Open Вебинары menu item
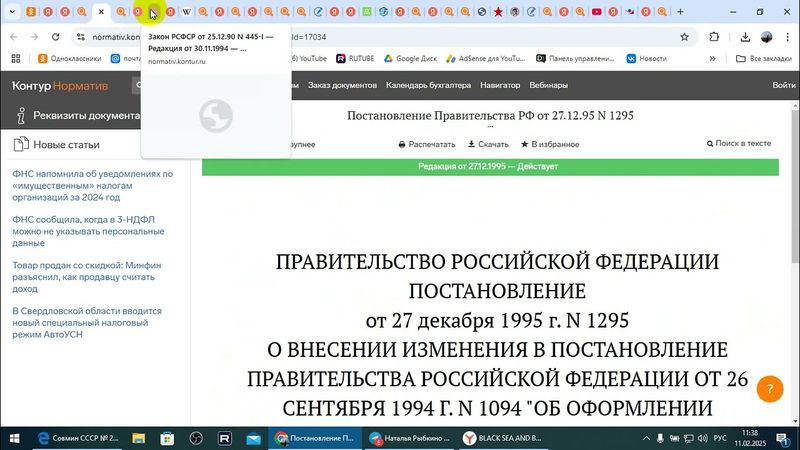The height and width of the screenshot is (450, 800). (548, 85)
